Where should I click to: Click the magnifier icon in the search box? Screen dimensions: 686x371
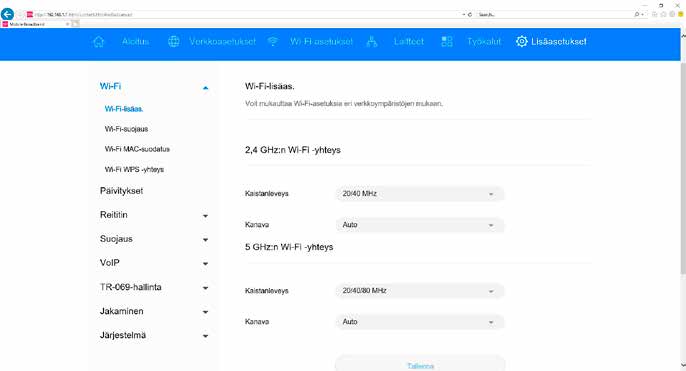click(637, 14)
